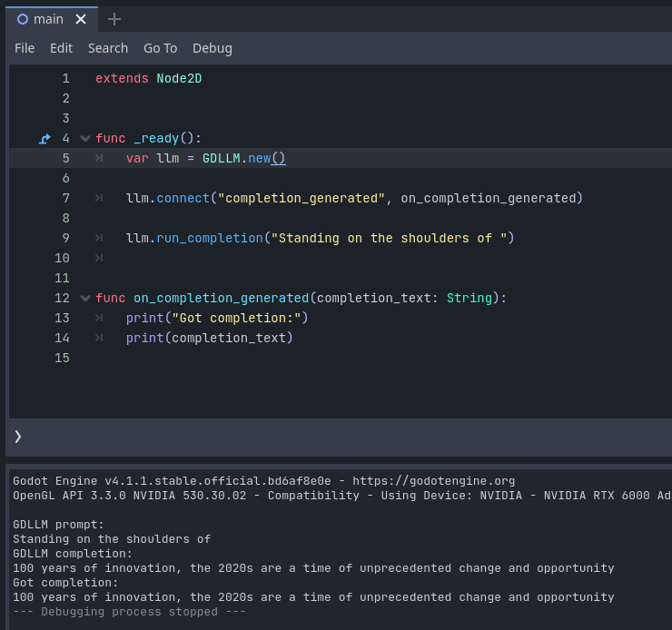Click the on_completion_generated function name at line 12
672x630 pixels.
click(222, 298)
